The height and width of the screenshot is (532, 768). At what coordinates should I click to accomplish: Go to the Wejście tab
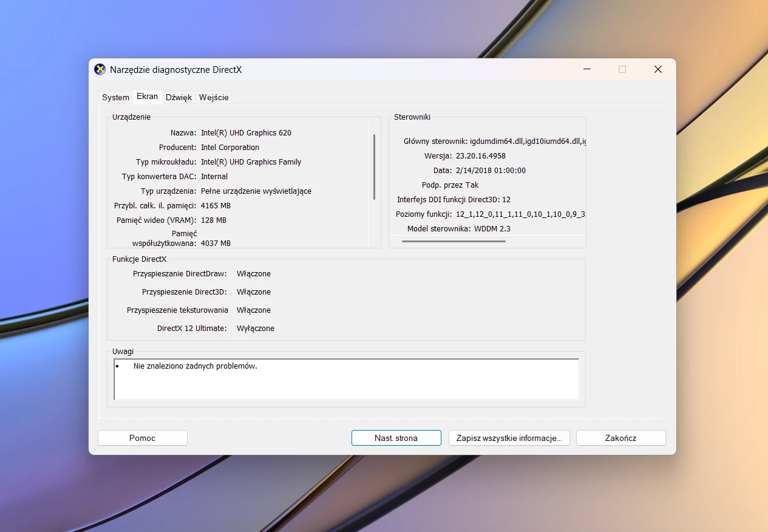pyautogui.click(x=214, y=97)
